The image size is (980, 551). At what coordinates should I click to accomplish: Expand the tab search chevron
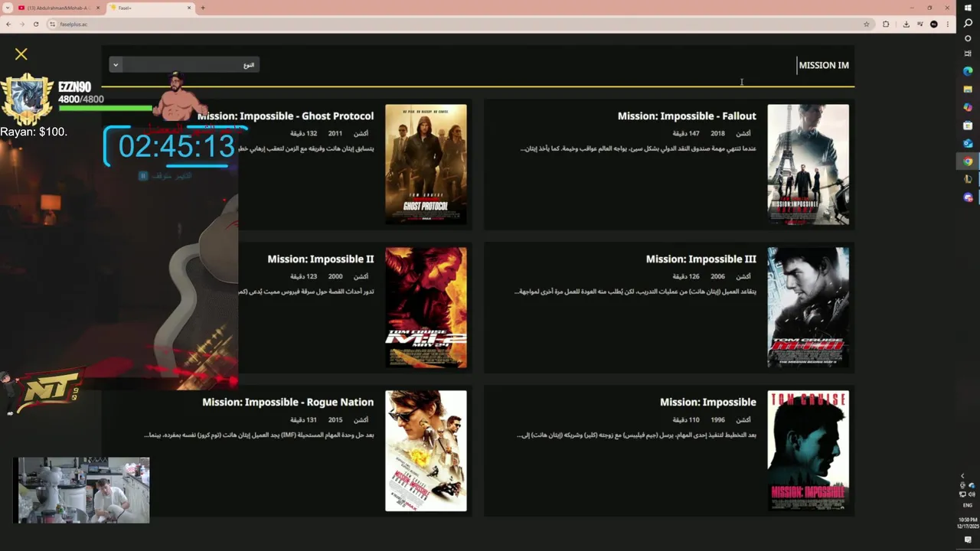pyautogui.click(x=7, y=8)
